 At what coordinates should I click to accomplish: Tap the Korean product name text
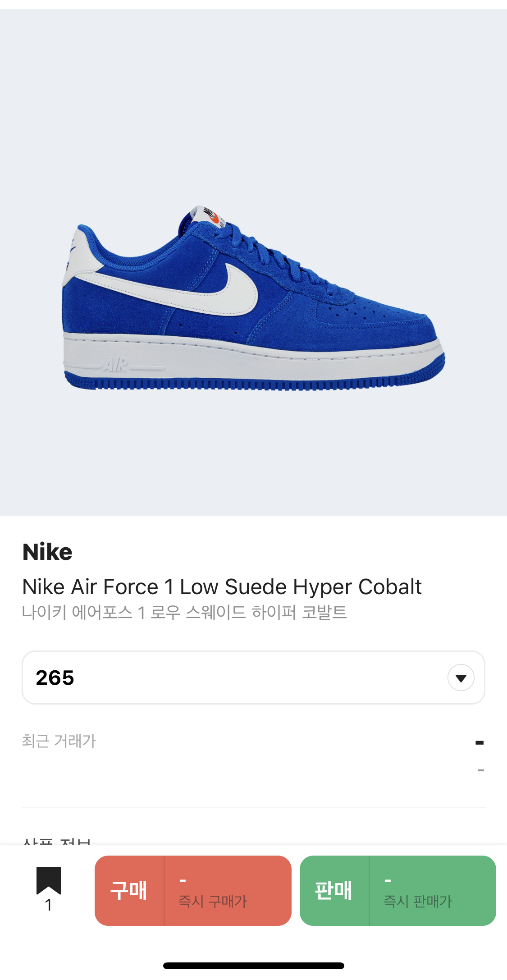coord(184,612)
